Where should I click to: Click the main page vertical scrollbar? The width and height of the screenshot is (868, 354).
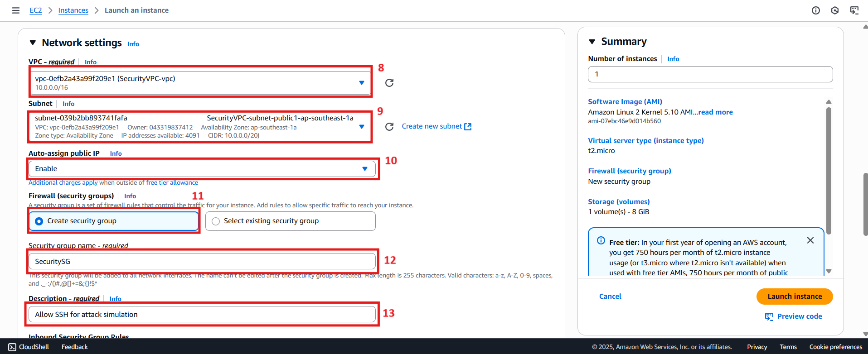(x=865, y=204)
